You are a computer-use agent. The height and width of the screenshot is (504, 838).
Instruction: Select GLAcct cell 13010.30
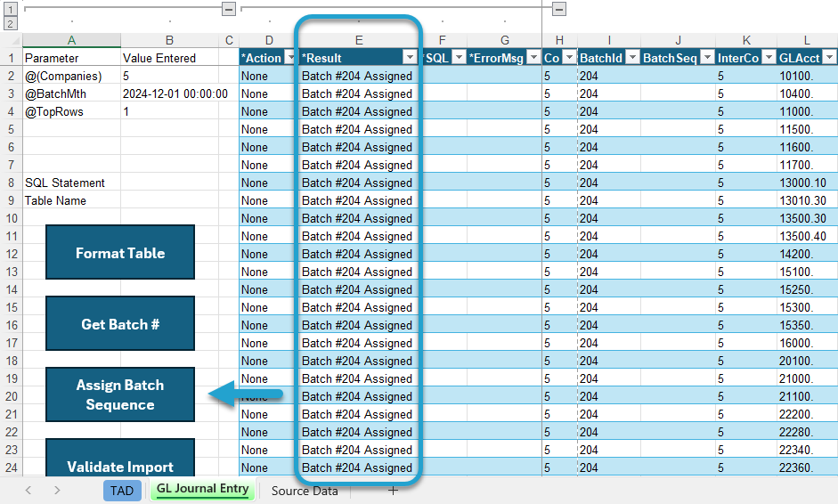pyautogui.click(x=807, y=200)
